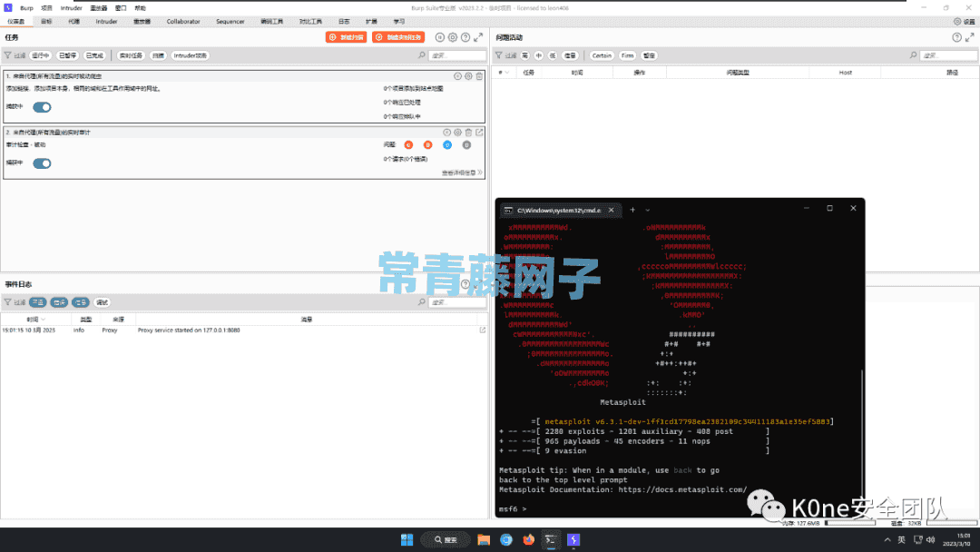Click the orange 新建扫描 button
Screen dimensions: 980x552
point(345,37)
